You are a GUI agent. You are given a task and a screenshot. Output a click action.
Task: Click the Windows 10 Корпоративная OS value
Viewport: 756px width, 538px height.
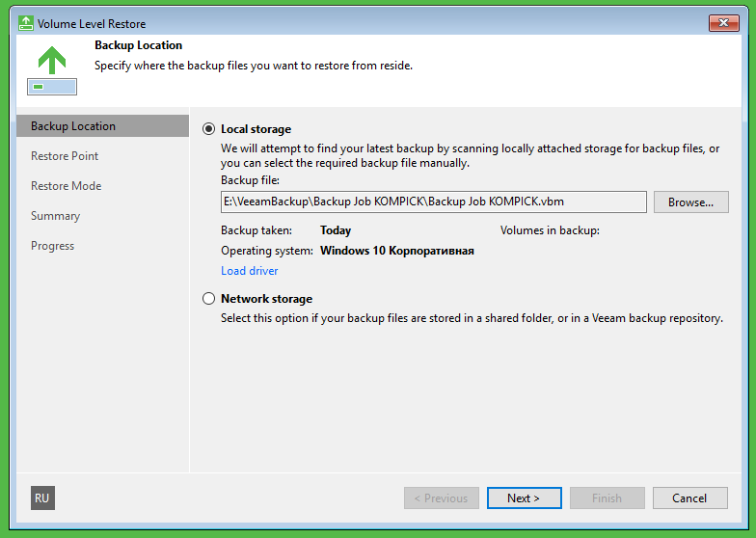pyautogui.click(x=397, y=251)
